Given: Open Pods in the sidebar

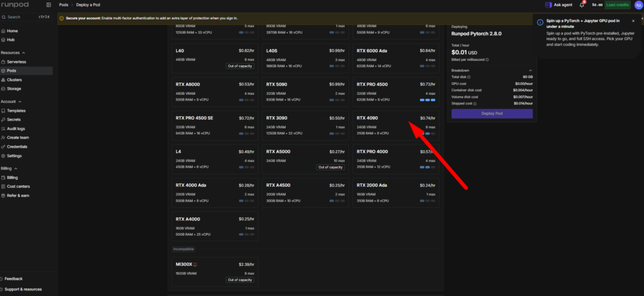Looking at the screenshot, I should click(x=26, y=70).
